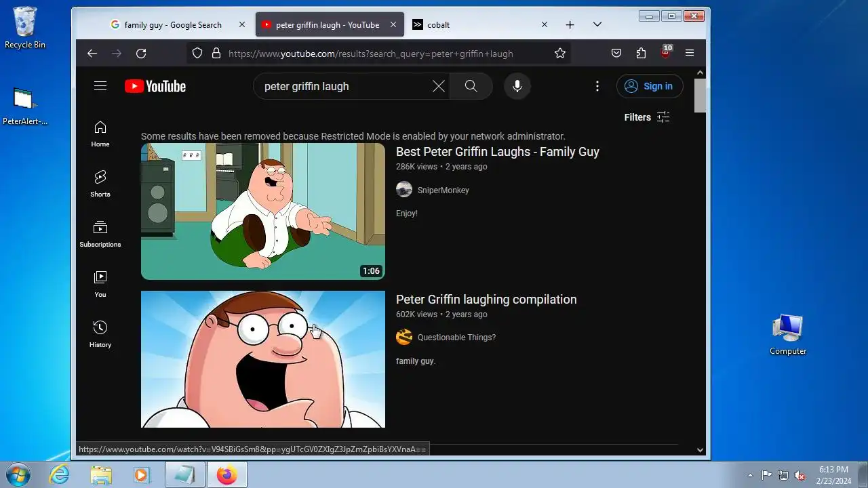
Task: Launch Internet Explorer from taskbar
Action: click(60, 475)
